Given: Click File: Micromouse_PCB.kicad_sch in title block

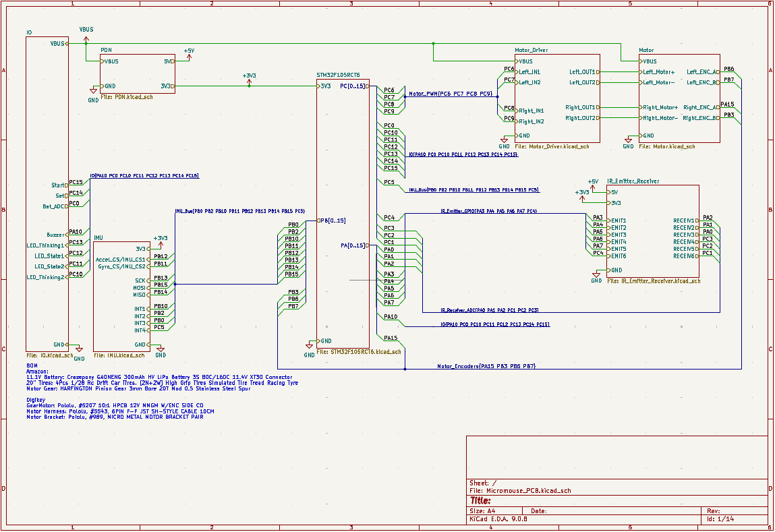Looking at the screenshot, I should [520, 490].
